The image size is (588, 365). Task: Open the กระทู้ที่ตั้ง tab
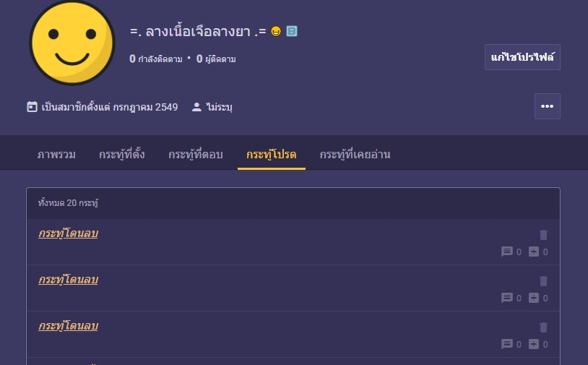tap(122, 155)
